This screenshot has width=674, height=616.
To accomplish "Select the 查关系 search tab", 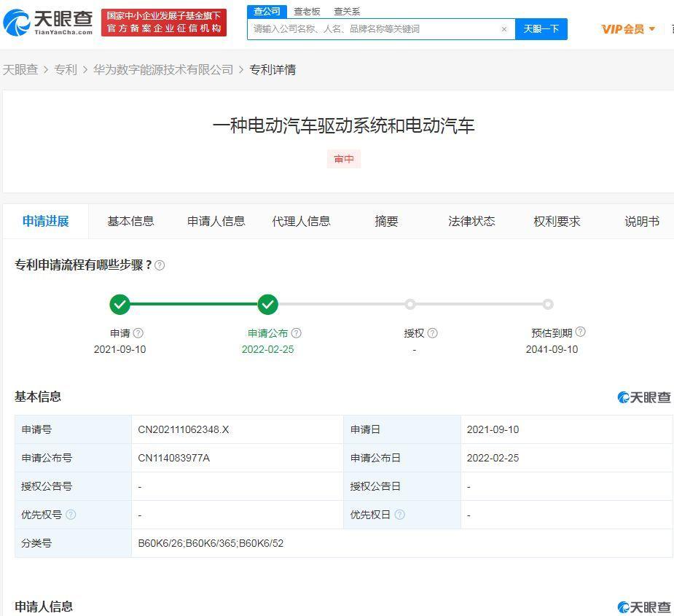I will click(x=346, y=12).
